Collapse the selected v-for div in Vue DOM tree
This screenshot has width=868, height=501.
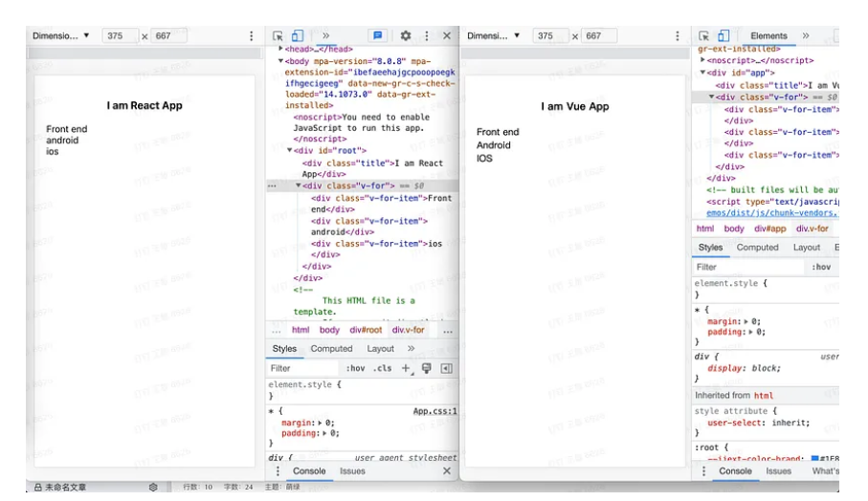(712, 97)
